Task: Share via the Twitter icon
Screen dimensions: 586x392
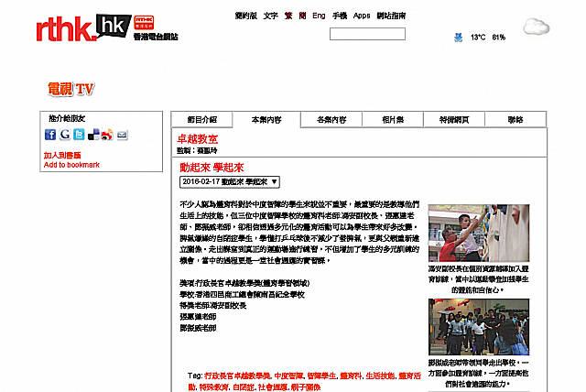Action: click(x=79, y=135)
